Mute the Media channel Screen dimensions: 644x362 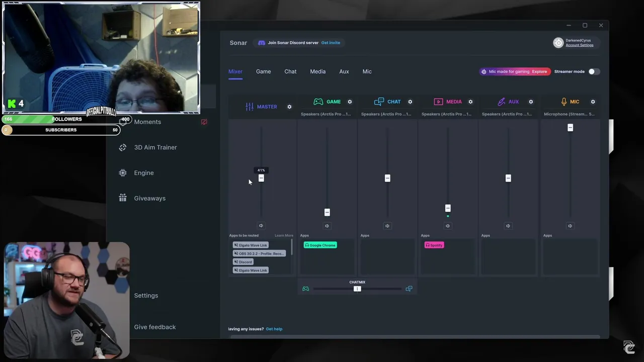coord(448,226)
